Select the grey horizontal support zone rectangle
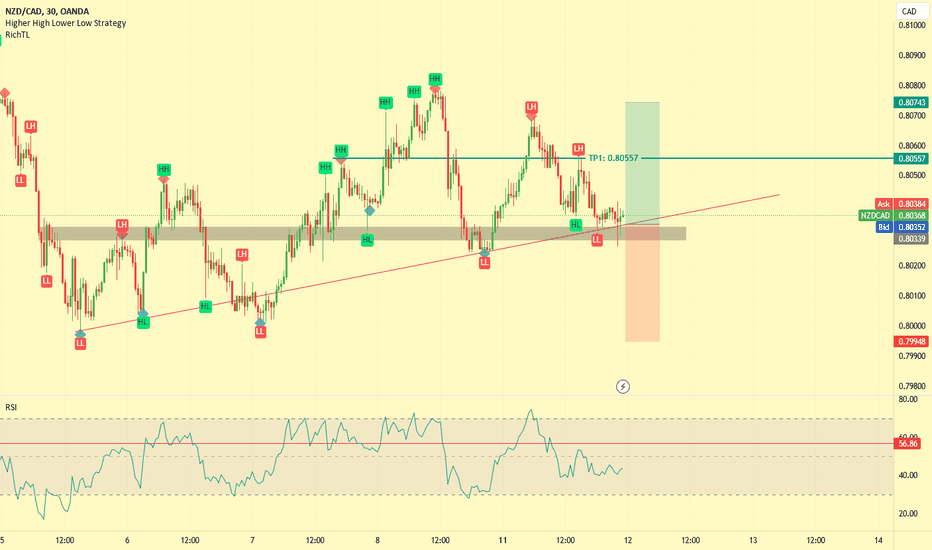The image size is (932, 550). coord(363,234)
